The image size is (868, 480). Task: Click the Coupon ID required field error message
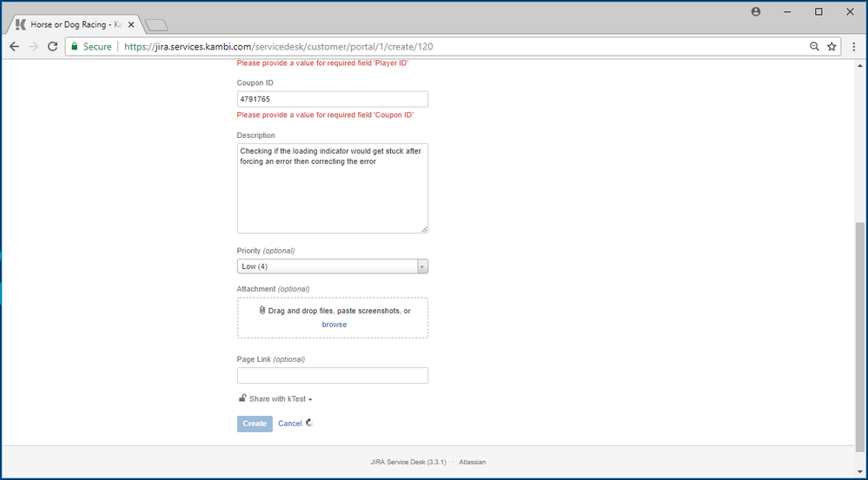click(x=325, y=115)
